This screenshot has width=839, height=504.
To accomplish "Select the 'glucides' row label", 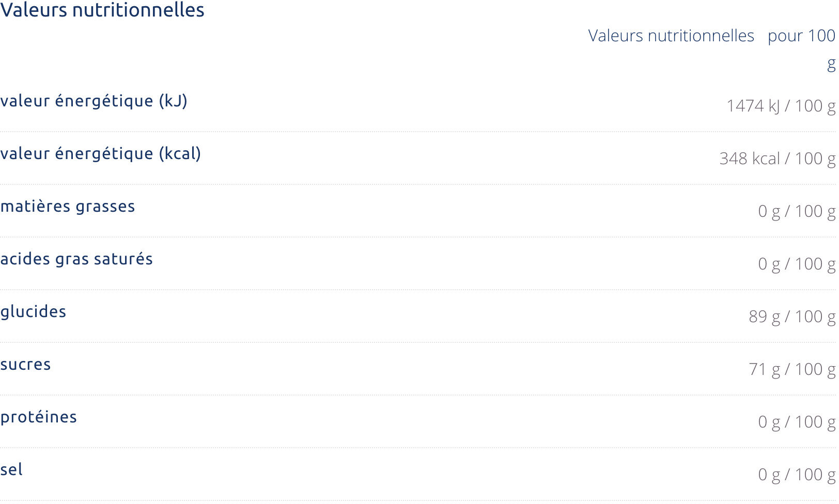I will [x=33, y=311].
